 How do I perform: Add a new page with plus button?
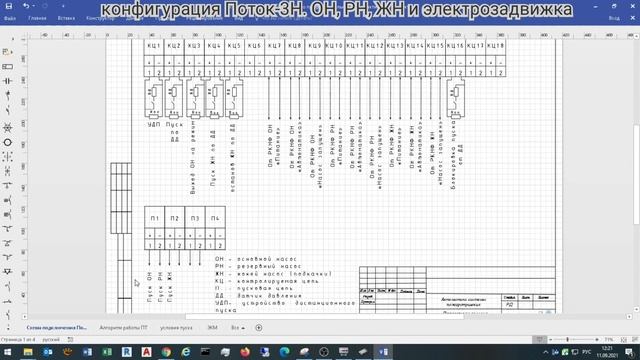(259, 328)
